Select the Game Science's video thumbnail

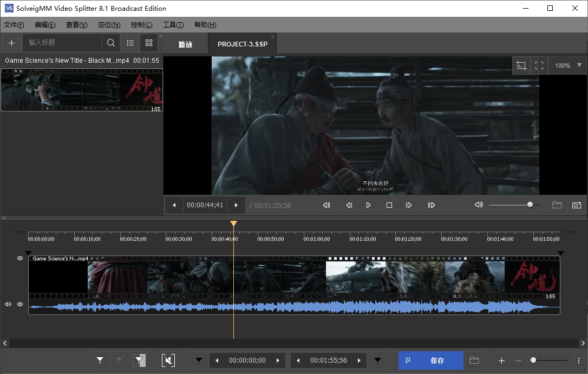81,90
